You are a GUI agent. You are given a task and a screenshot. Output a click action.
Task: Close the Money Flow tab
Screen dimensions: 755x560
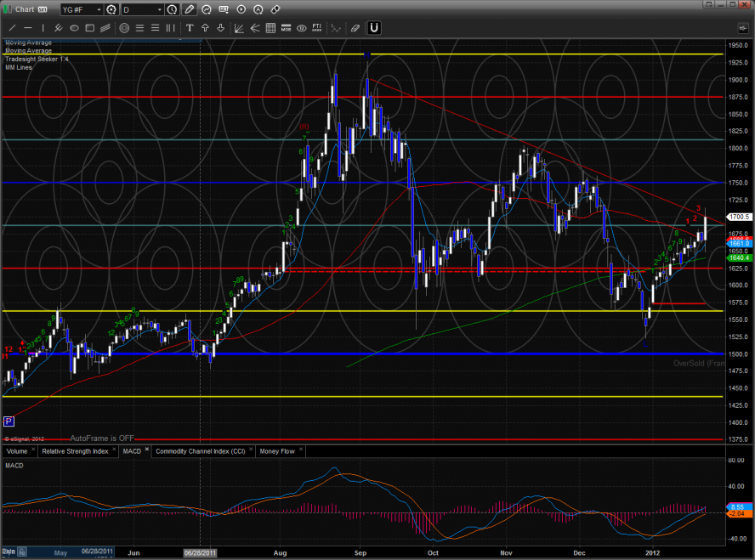301,450
